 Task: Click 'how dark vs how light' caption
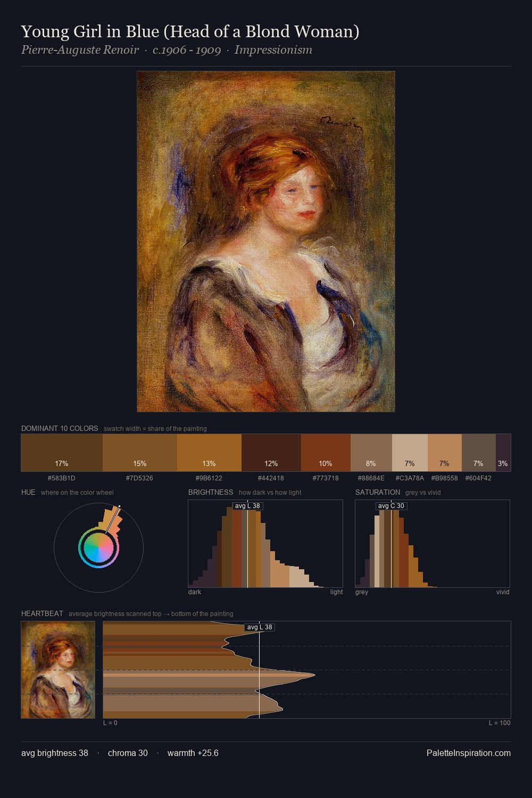[x=270, y=492]
